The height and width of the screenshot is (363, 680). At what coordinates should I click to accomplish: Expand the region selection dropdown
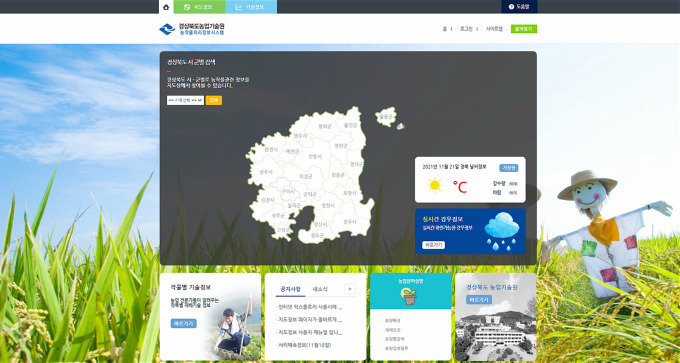tap(185, 100)
